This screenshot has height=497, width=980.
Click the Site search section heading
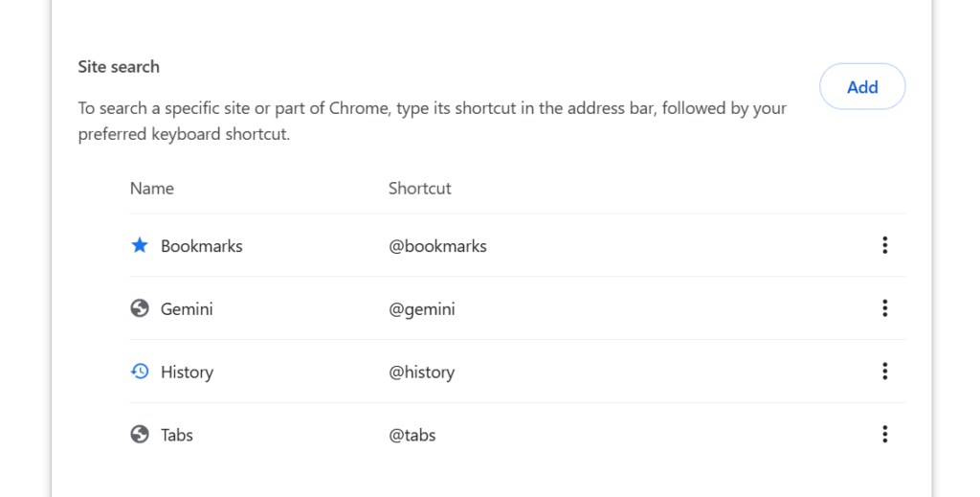pos(119,67)
